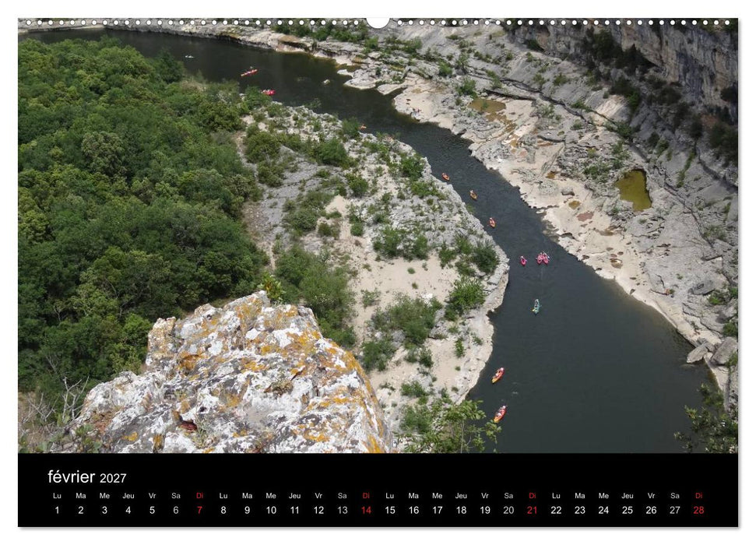Click the red "Di" label above date 21
This screenshot has height=545, width=756.
pyautogui.click(x=533, y=496)
